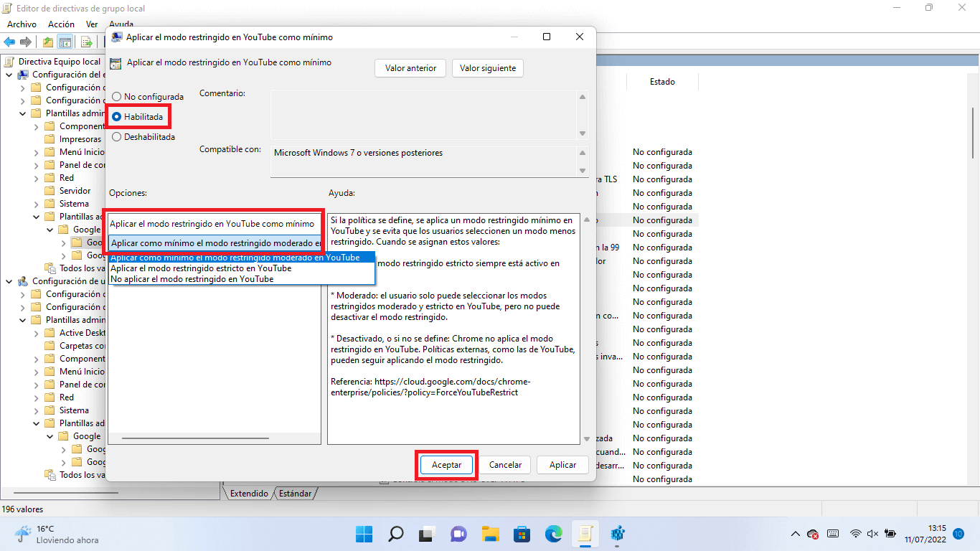Open the Registry Editor taskbar icon
Screen dimensions: 980x551
(x=617, y=534)
